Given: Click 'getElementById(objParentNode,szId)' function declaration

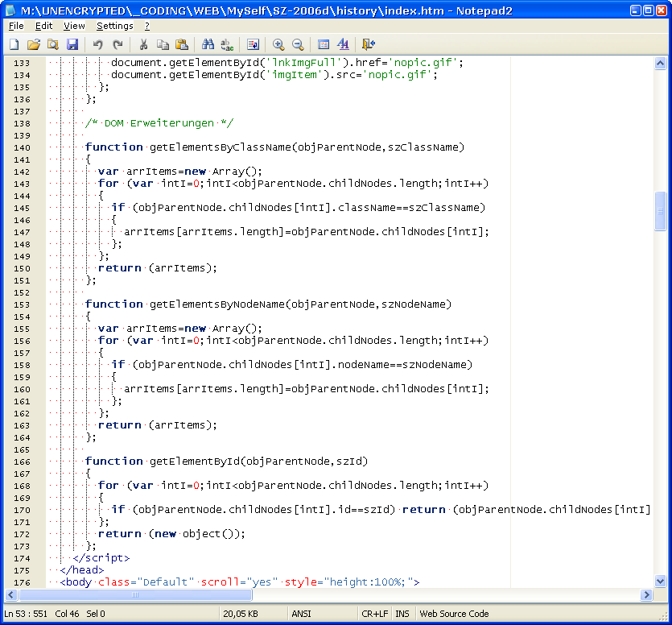Looking at the screenshot, I should coord(259,462).
